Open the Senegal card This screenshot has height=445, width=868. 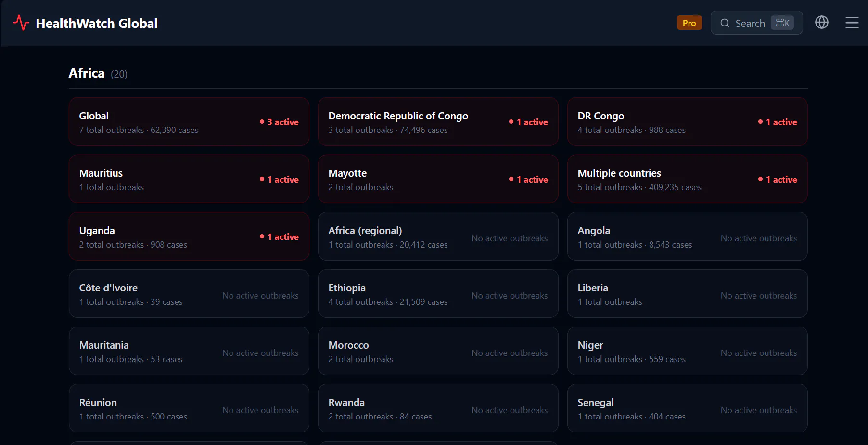[x=688, y=408]
